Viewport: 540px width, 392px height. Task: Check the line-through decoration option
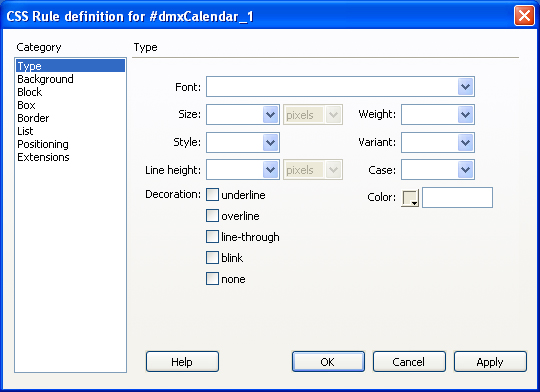pyautogui.click(x=212, y=237)
